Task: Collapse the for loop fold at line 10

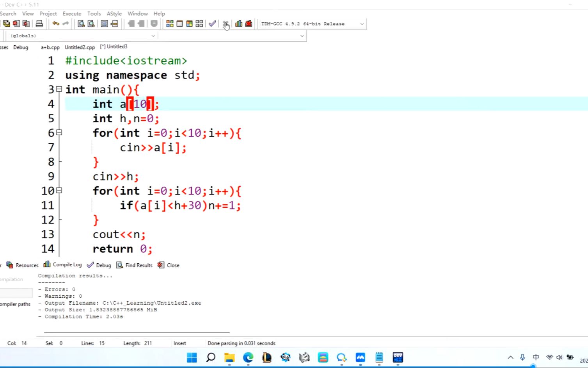Action: 59,190
